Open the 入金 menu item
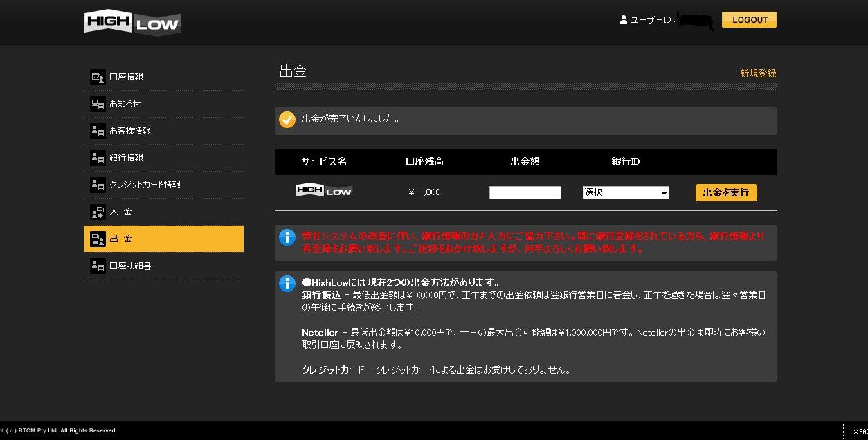This screenshot has width=868, height=440. coord(164,212)
